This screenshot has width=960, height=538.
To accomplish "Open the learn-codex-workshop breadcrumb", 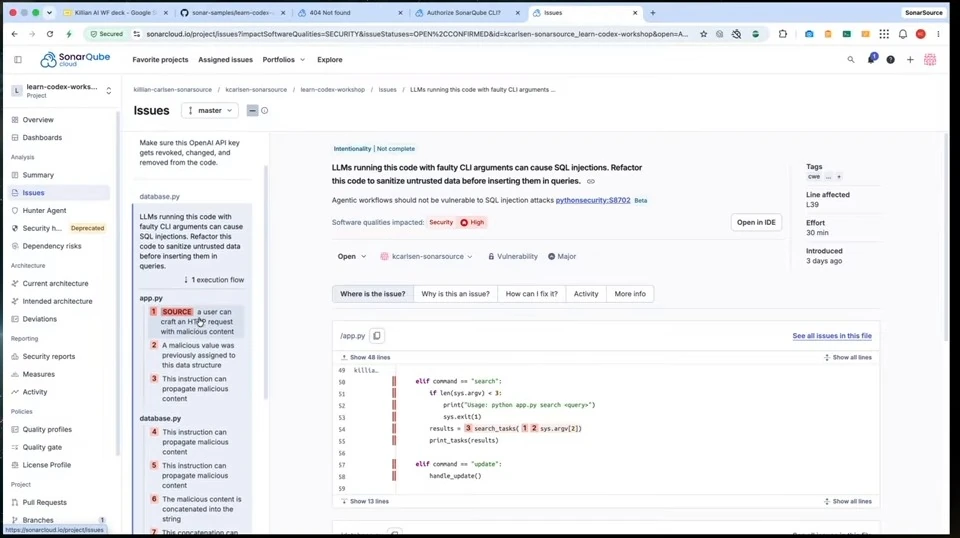I will click(x=332, y=90).
